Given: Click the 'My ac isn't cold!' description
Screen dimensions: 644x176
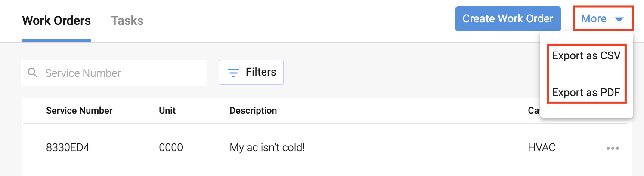Looking at the screenshot, I should click(267, 148).
